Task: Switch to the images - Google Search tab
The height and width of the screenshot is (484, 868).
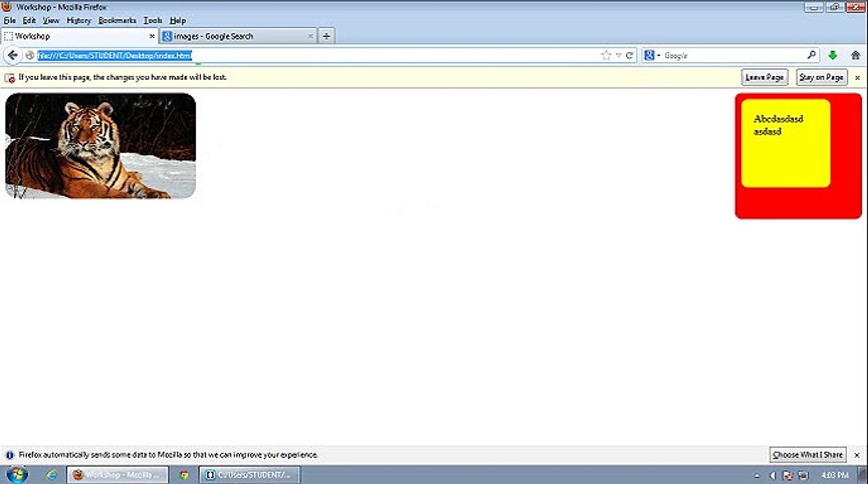Action: [x=238, y=36]
